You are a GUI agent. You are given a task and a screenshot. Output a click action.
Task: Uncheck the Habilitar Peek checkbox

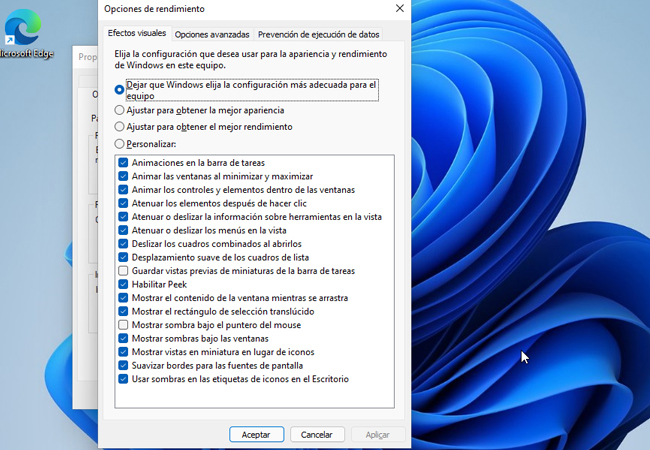(123, 284)
